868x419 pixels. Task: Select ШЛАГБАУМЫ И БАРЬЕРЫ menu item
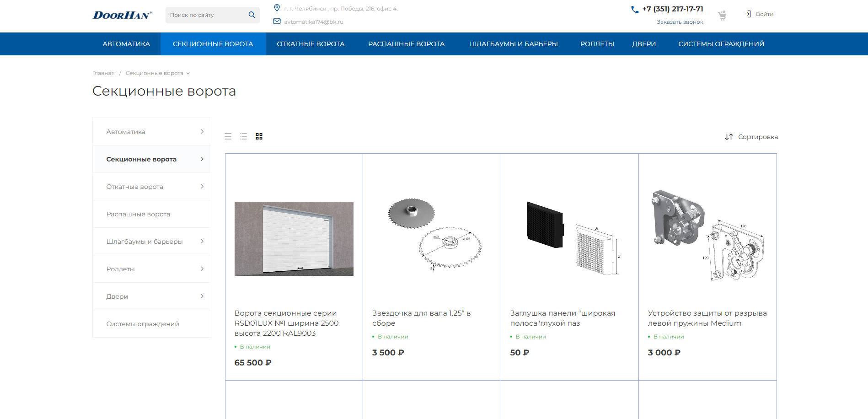coord(514,44)
